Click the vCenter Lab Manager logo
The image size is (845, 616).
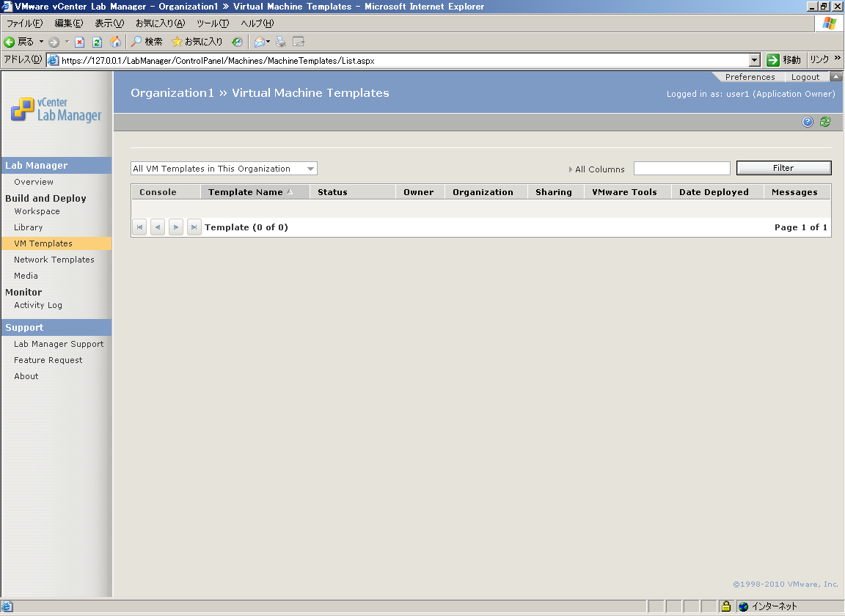click(x=56, y=109)
